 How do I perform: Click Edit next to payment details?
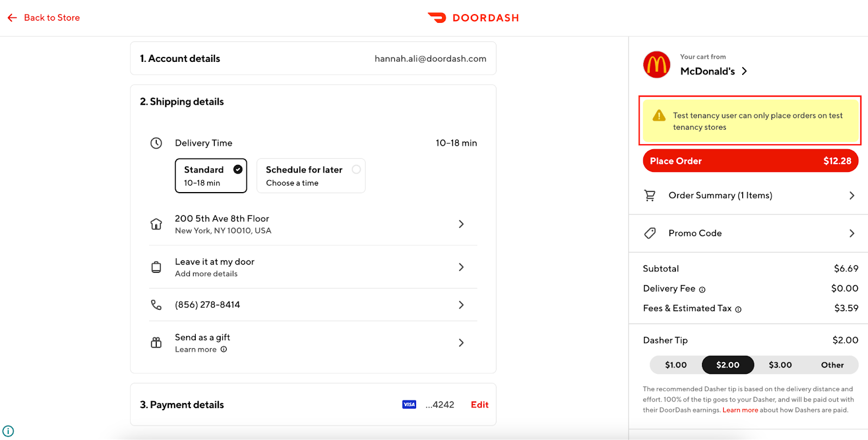[x=480, y=405]
